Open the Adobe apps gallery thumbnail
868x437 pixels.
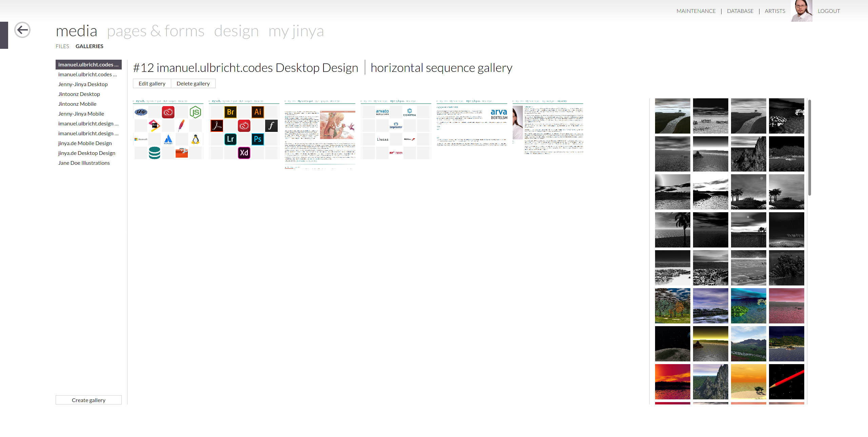pos(244,129)
